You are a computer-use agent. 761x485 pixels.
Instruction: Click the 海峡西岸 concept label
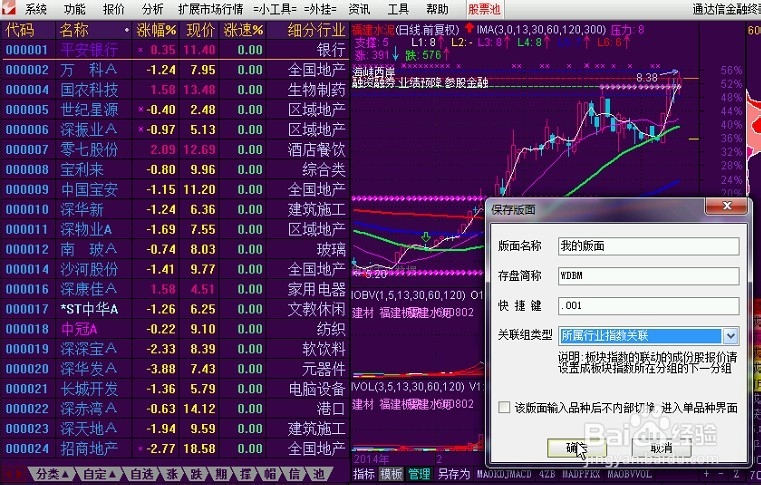(x=373, y=72)
